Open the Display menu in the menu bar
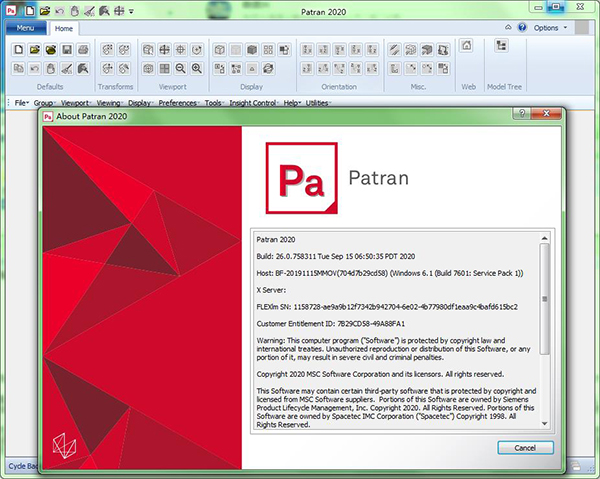 (x=140, y=103)
